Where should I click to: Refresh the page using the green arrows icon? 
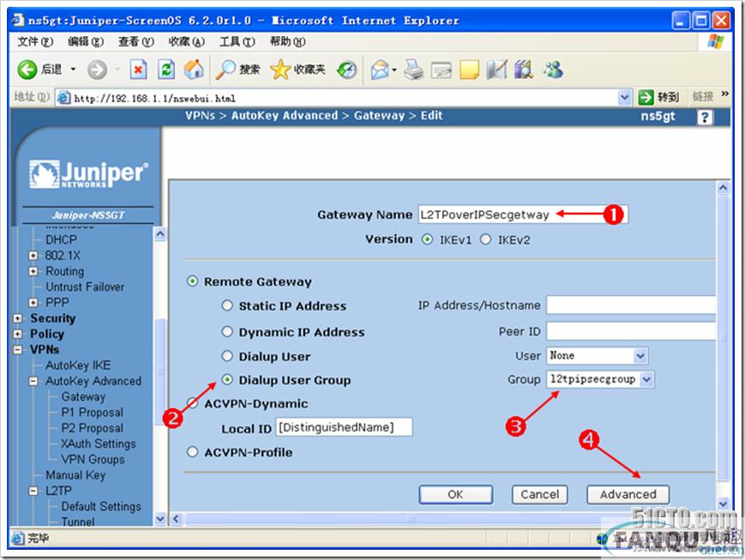165,69
